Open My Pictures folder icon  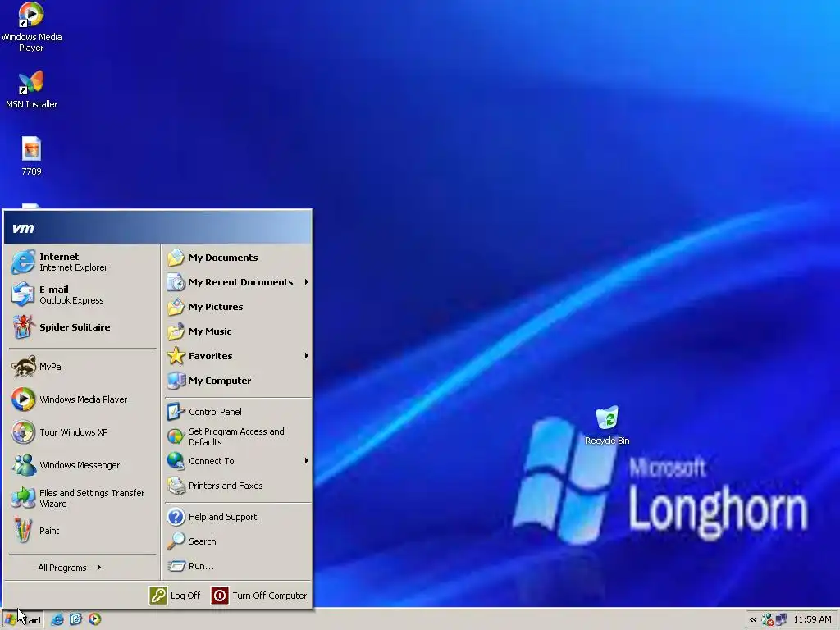click(176, 307)
